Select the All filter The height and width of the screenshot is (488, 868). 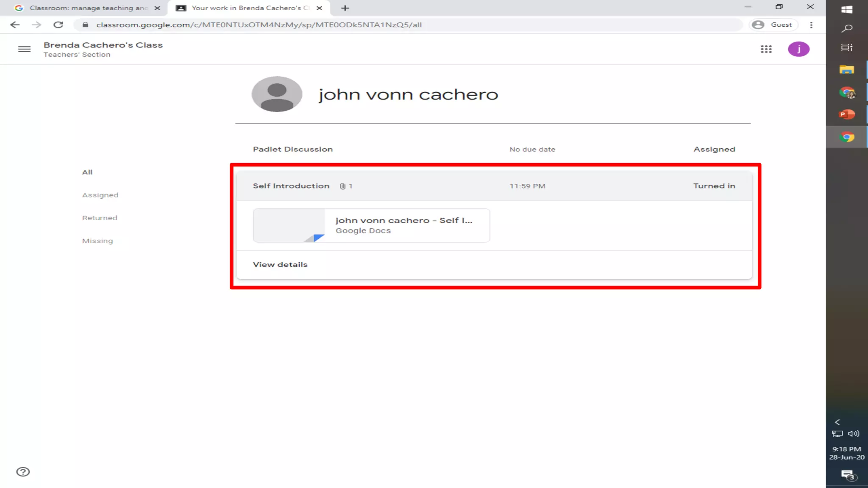tap(87, 172)
